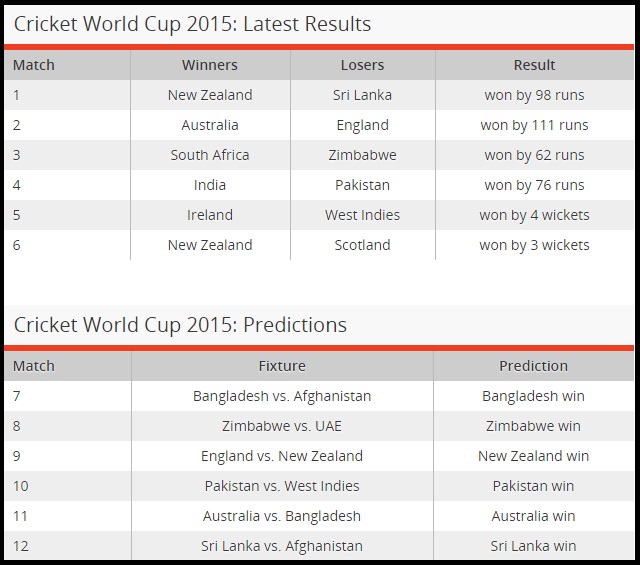Select the Bangladesh vs. Afghanistan fixture
Image resolution: width=640 pixels, height=565 pixels.
(282, 396)
